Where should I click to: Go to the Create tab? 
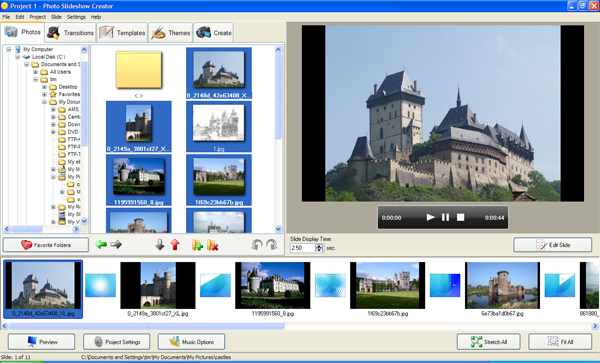click(x=214, y=33)
